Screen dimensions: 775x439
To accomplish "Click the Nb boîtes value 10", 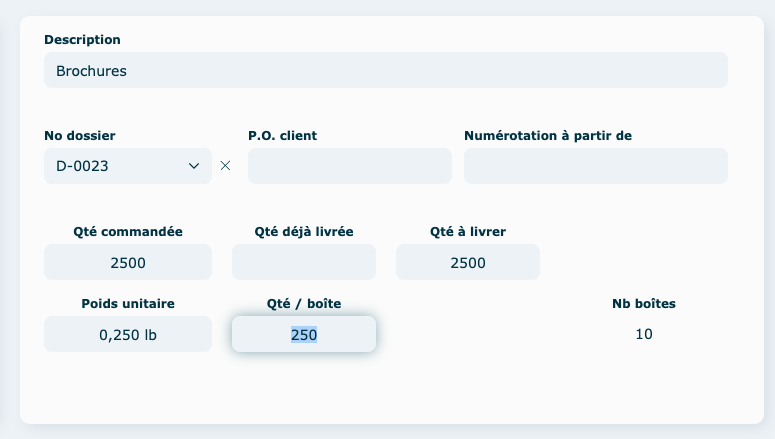I will pos(643,334).
